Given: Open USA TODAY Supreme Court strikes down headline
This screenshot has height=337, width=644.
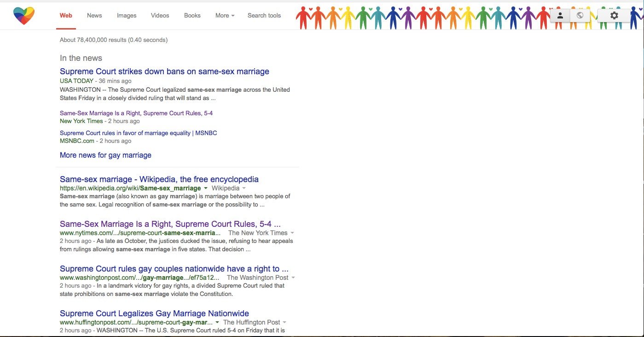Looking at the screenshot, I should click(164, 71).
